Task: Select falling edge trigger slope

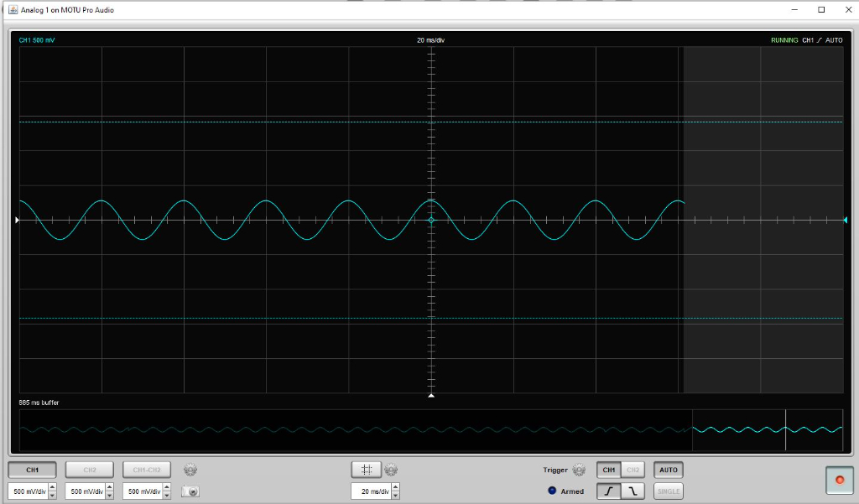Action: pos(633,491)
